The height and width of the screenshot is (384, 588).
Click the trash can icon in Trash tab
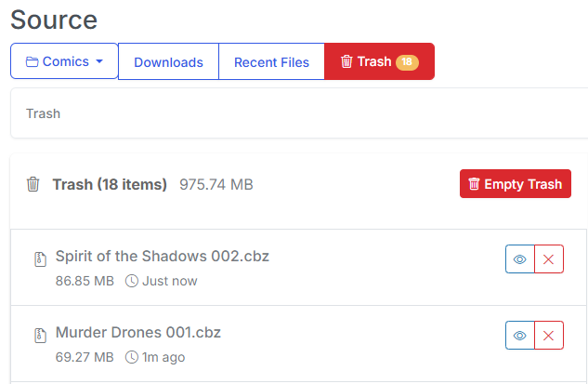pos(346,62)
